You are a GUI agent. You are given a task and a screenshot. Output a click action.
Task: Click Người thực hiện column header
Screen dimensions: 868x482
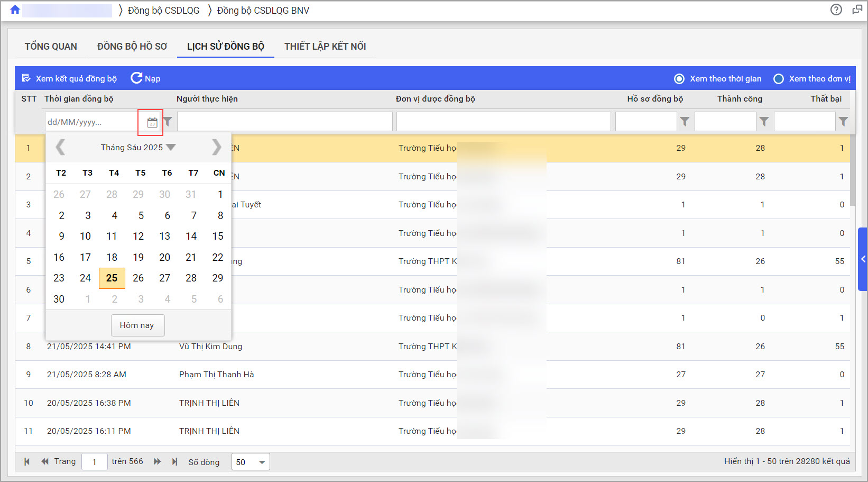(207, 99)
